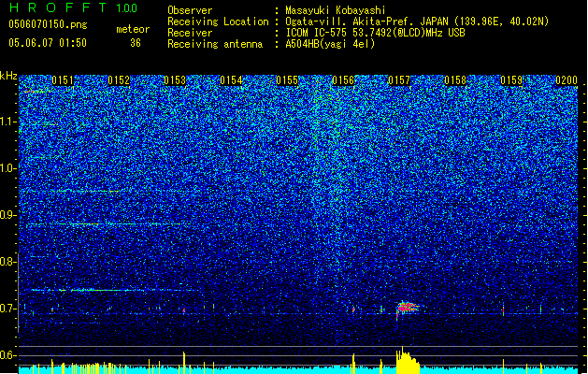Click the Ogata-vill. Akita-Pref. JAPAN location text
This screenshot has height=374, width=588.
pos(417,22)
